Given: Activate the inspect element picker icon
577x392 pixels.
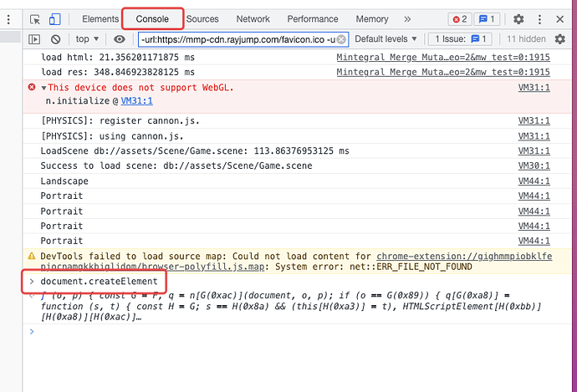Looking at the screenshot, I should [x=35, y=19].
